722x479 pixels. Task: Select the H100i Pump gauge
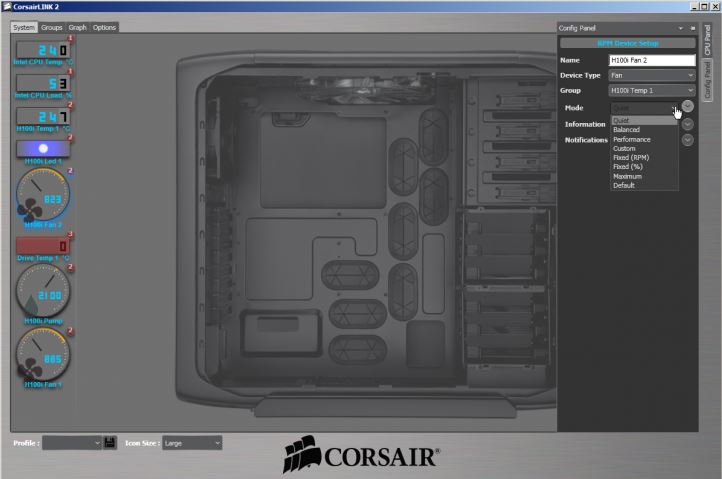pyautogui.click(x=43, y=291)
